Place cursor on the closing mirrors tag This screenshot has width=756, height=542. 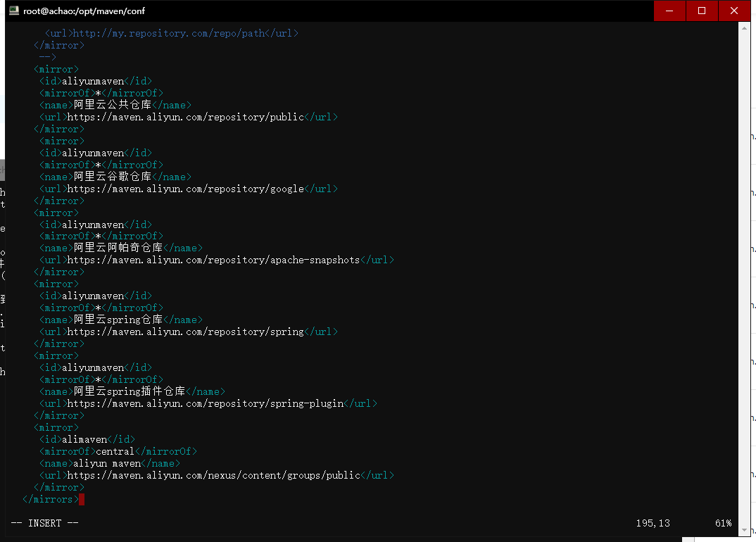pos(51,499)
